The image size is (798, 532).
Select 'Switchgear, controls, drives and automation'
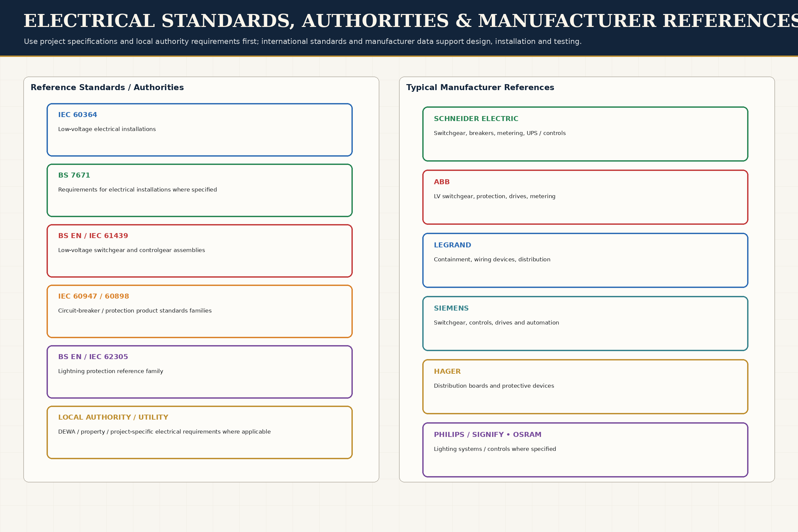(x=496, y=323)
